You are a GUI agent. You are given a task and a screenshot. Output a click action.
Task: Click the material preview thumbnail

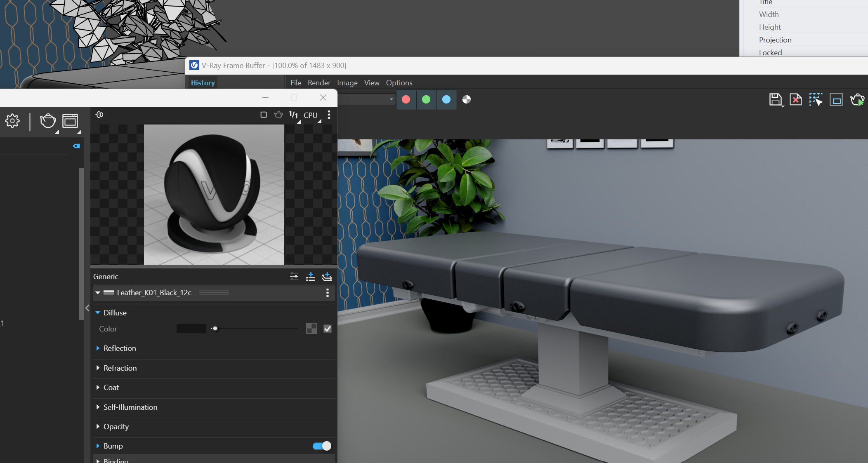point(214,195)
